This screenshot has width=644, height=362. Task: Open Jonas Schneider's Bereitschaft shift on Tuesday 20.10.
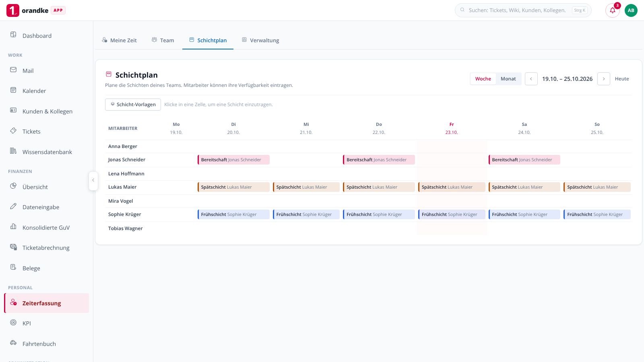[233, 160]
